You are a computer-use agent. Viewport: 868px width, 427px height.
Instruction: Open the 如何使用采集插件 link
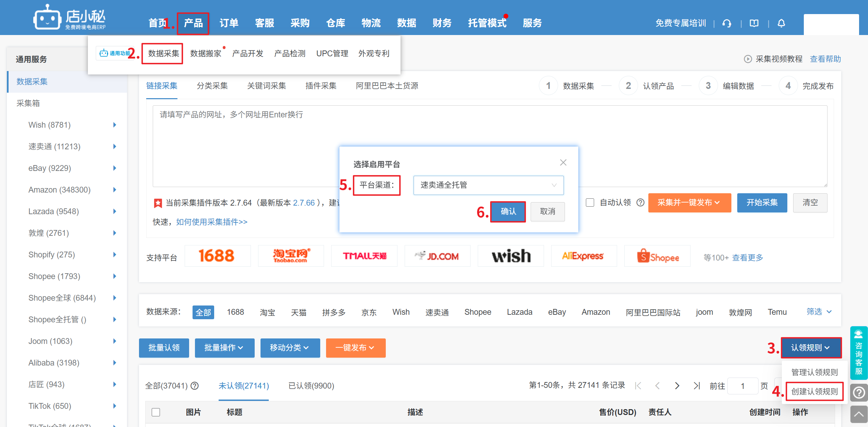point(211,222)
